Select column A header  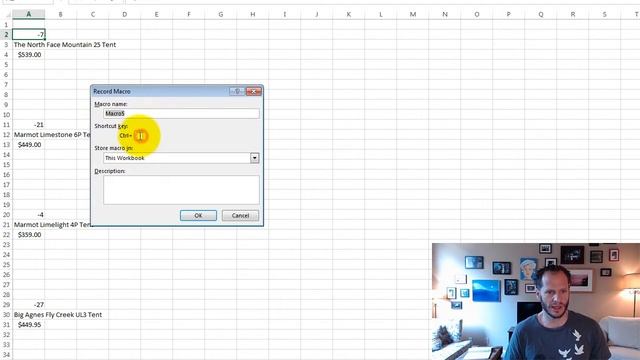point(29,14)
